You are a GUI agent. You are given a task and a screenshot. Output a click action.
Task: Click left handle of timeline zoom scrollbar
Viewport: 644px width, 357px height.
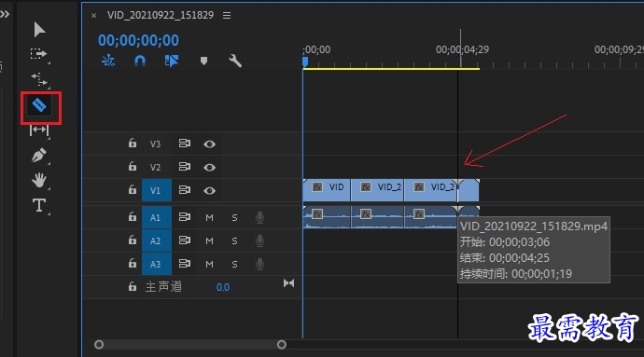(x=99, y=344)
